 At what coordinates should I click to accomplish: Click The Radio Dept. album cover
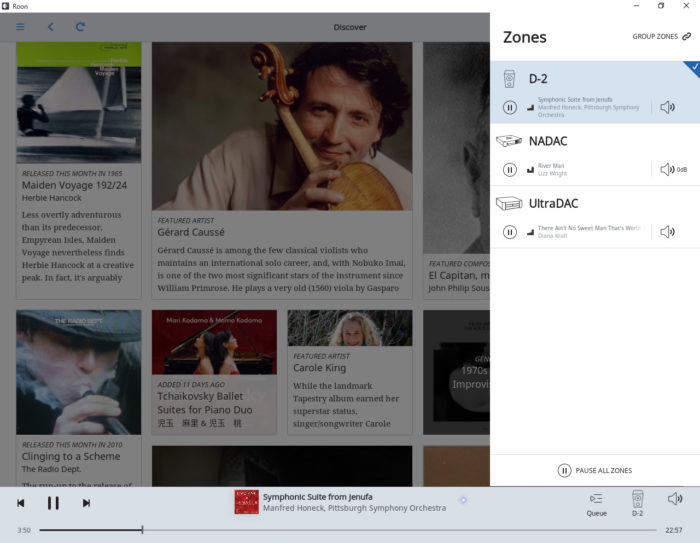79,372
